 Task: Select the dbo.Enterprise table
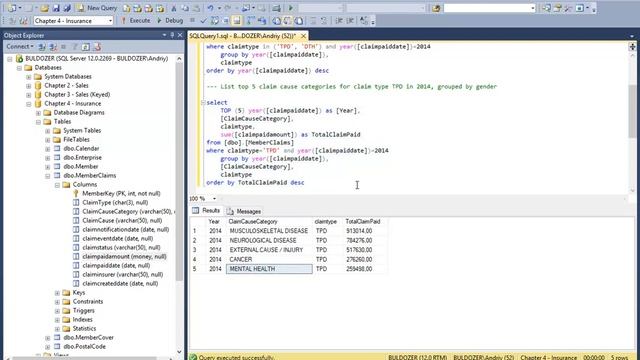click(x=82, y=158)
